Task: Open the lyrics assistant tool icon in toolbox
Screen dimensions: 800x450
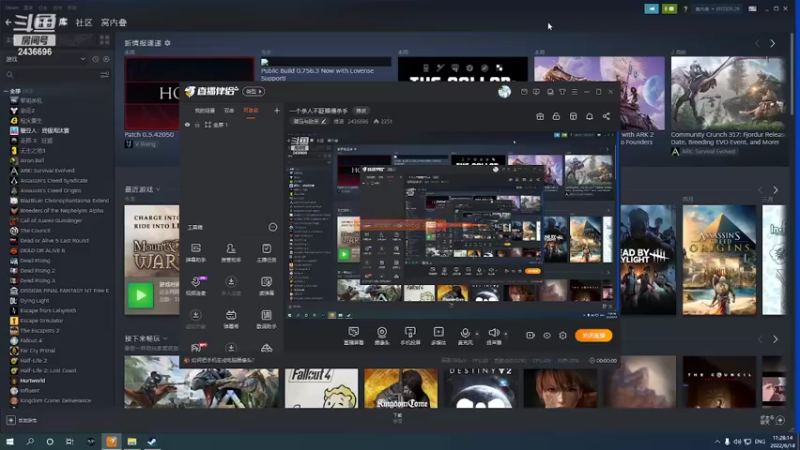Action: pyautogui.click(x=266, y=318)
